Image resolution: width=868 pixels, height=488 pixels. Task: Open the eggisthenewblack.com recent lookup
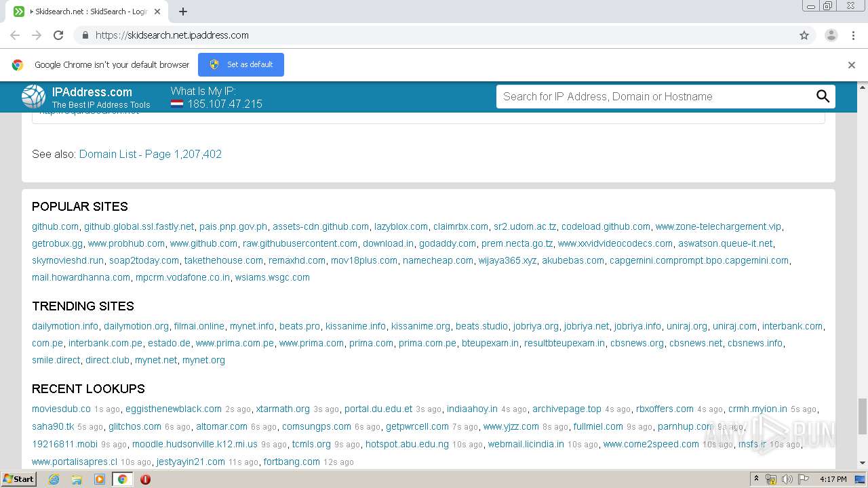pos(174,409)
